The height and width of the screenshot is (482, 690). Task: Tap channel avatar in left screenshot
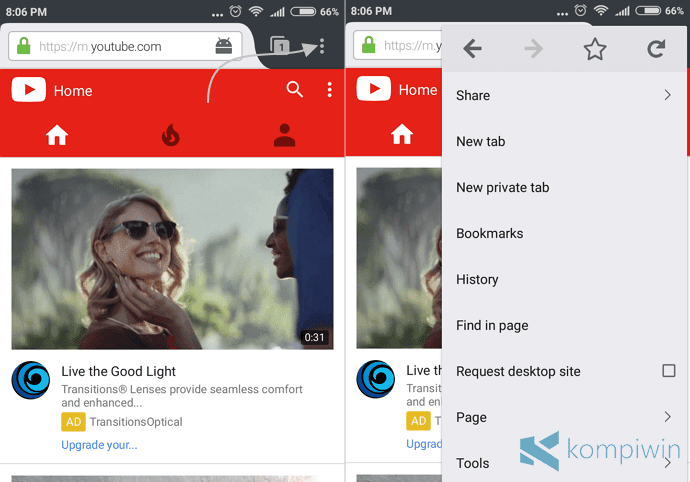point(31,380)
